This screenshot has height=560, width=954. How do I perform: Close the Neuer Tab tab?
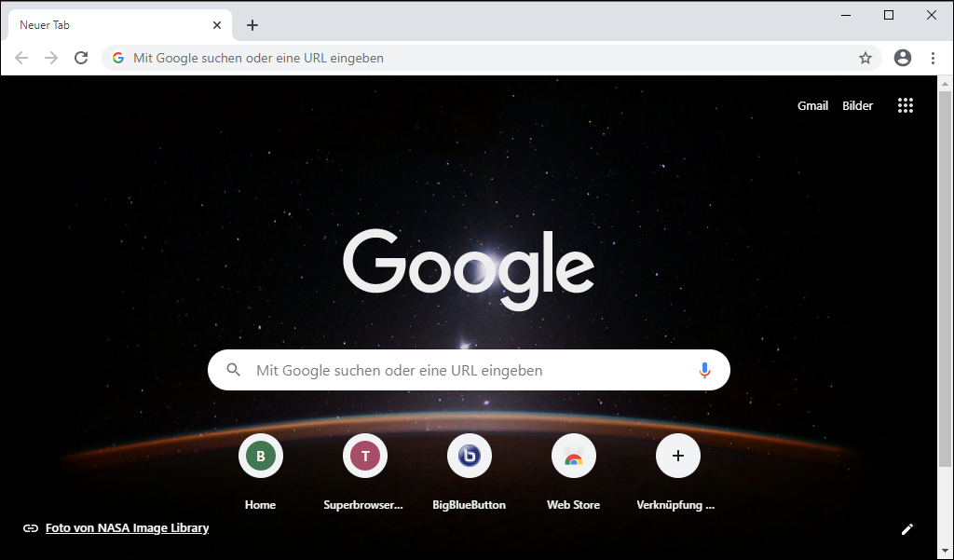[x=218, y=25]
